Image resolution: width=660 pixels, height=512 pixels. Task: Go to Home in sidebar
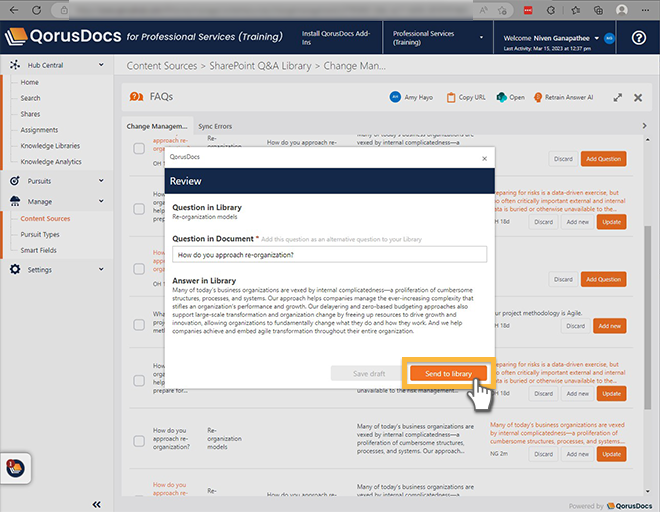[29, 82]
